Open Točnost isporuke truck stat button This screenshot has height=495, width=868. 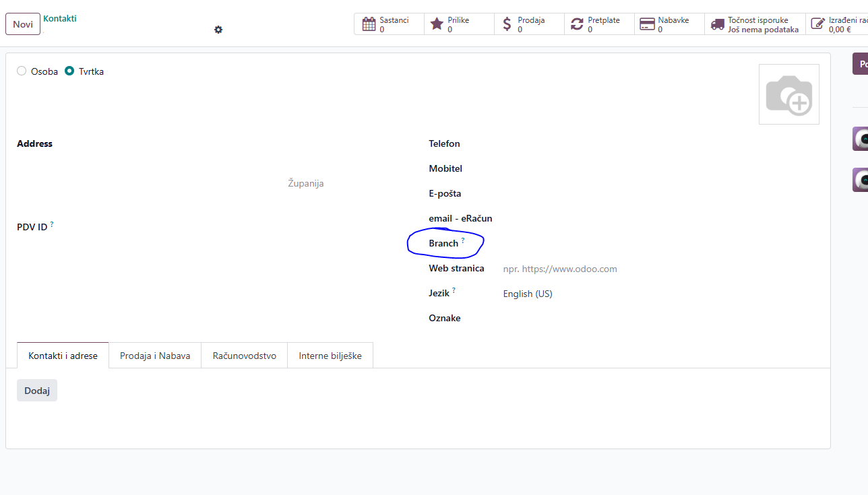click(x=755, y=24)
